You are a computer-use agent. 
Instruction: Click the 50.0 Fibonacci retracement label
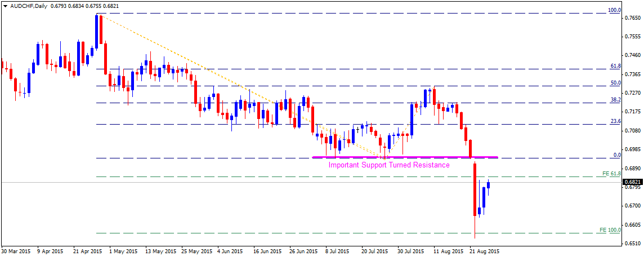click(x=615, y=83)
